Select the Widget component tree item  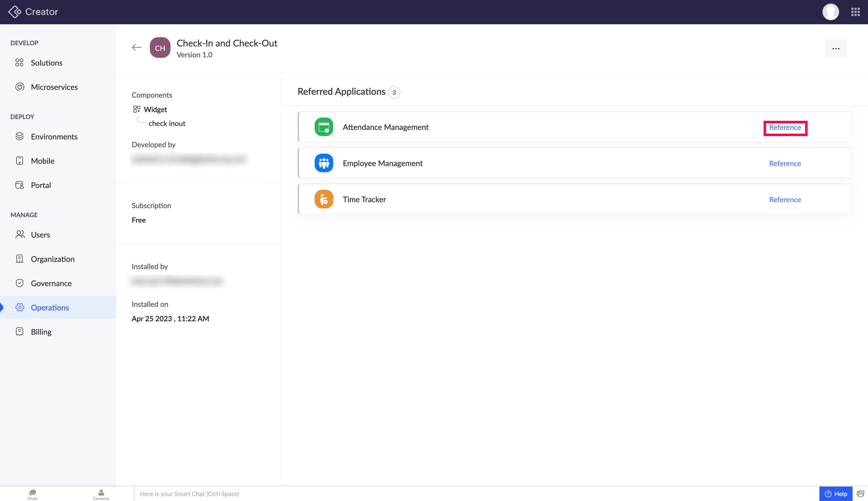tap(155, 109)
